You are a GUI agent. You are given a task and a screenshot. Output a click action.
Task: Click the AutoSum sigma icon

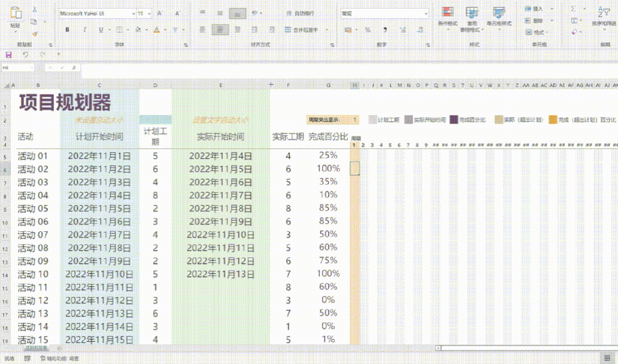pos(574,9)
